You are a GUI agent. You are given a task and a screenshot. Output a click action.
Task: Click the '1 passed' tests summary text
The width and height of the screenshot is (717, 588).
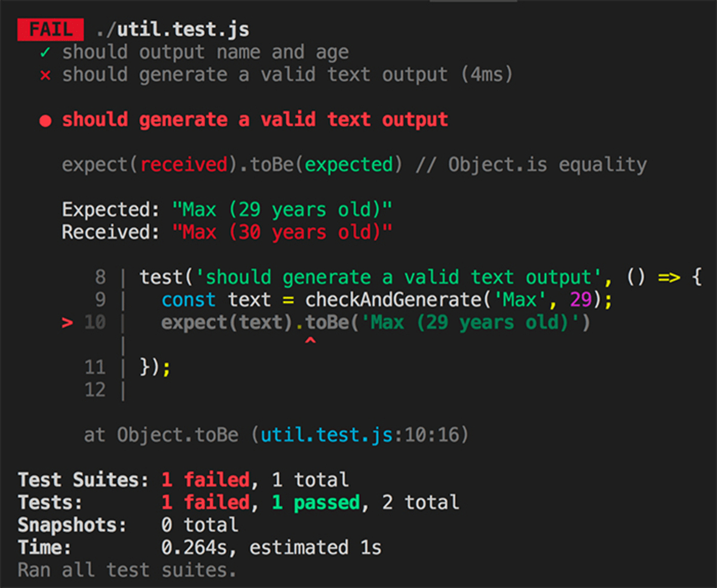click(x=316, y=502)
